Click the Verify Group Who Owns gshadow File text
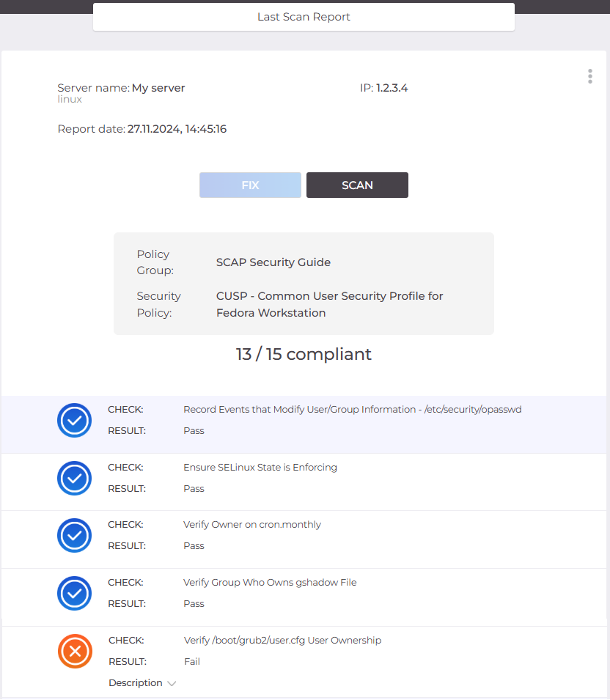The width and height of the screenshot is (610, 700). click(270, 583)
